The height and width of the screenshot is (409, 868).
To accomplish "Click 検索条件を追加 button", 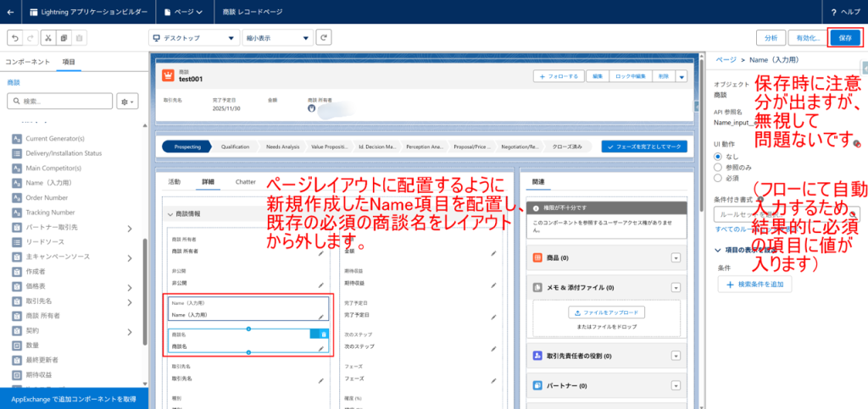I will point(754,284).
